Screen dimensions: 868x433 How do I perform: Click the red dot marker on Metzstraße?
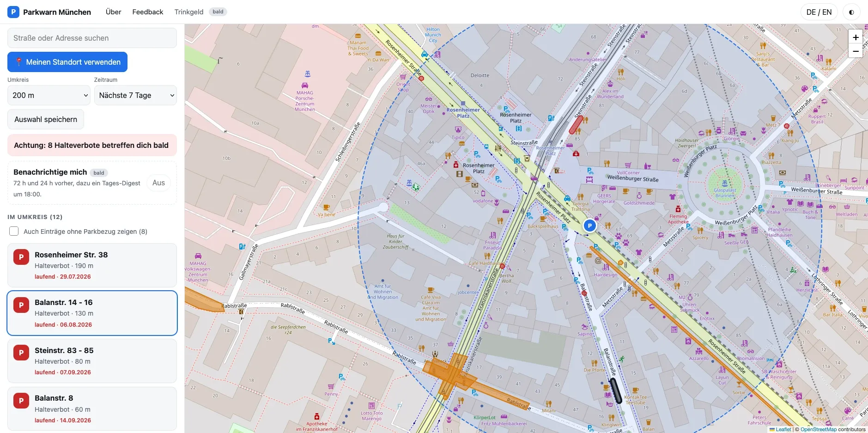tap(787, 126)
